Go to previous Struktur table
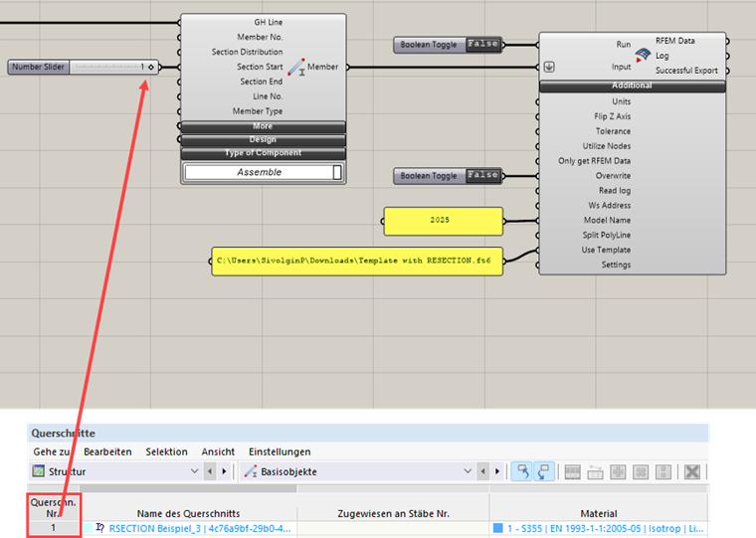This screenshot has width=756, height=538. [210, 471]
